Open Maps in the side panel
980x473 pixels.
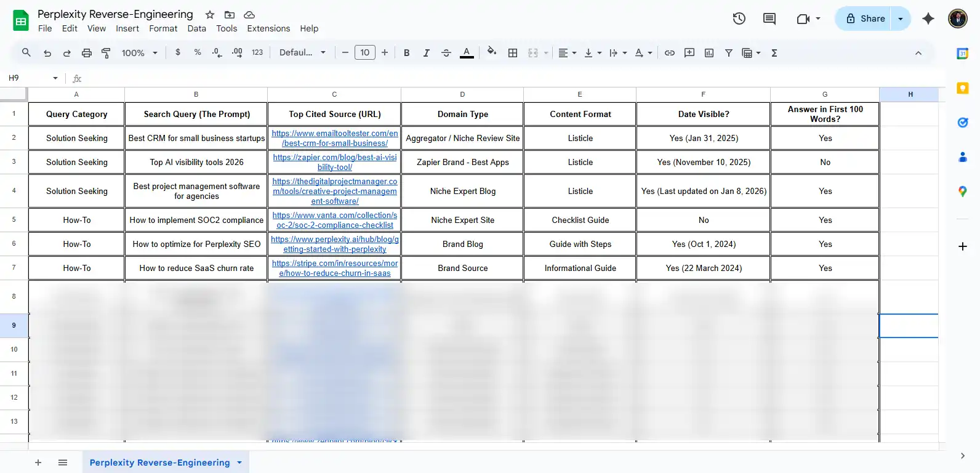click(x=963, y=192)
